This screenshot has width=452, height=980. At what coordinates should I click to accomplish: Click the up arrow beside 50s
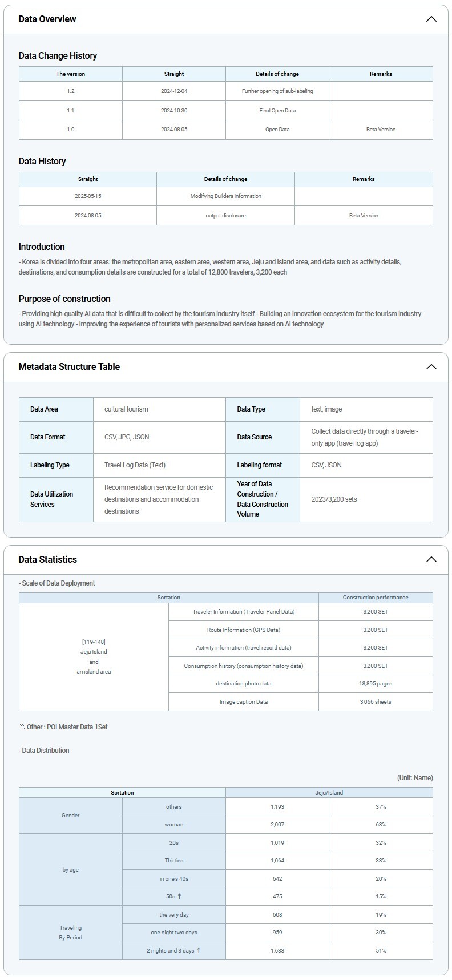click(180, 896)
